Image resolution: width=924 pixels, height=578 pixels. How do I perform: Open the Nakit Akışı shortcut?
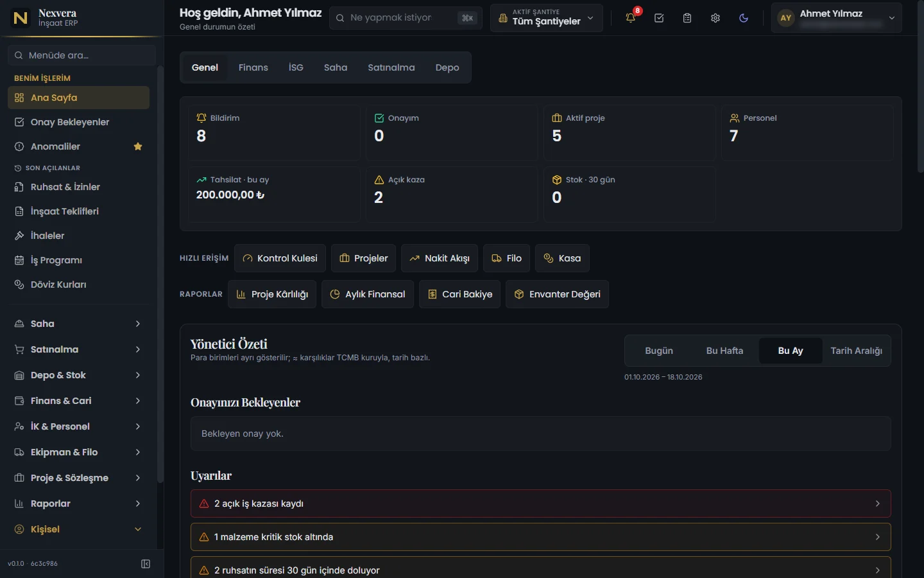click(x=440, y=258)
